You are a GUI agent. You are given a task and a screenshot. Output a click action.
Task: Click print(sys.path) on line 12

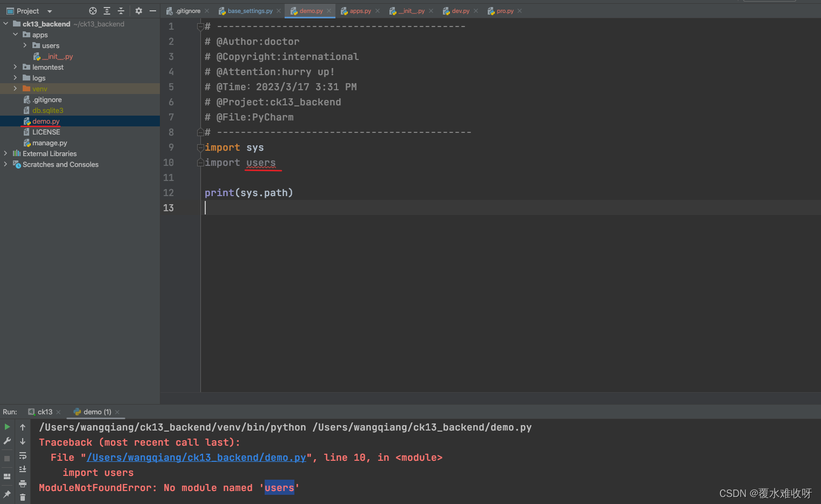(248, 193)
